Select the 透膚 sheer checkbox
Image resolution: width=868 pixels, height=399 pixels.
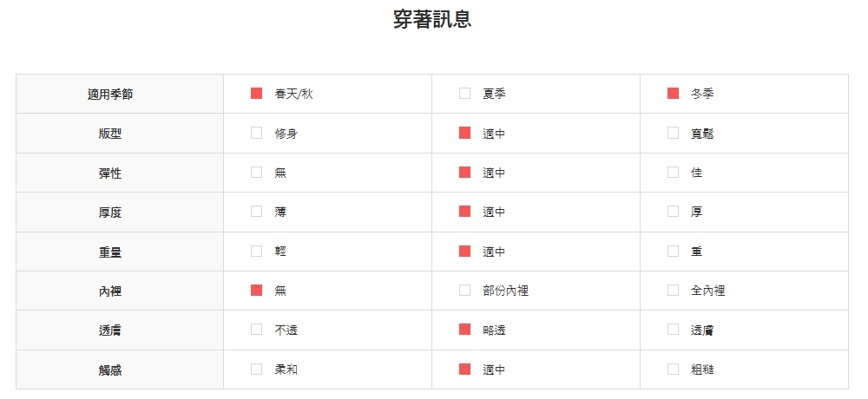point(673,330)
